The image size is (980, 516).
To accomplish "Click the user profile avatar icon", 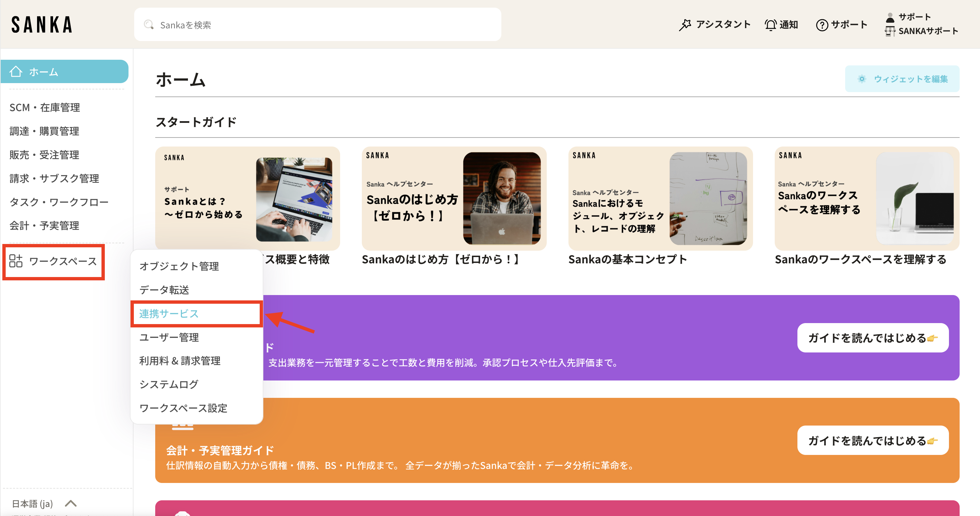I will coord(890,17).
